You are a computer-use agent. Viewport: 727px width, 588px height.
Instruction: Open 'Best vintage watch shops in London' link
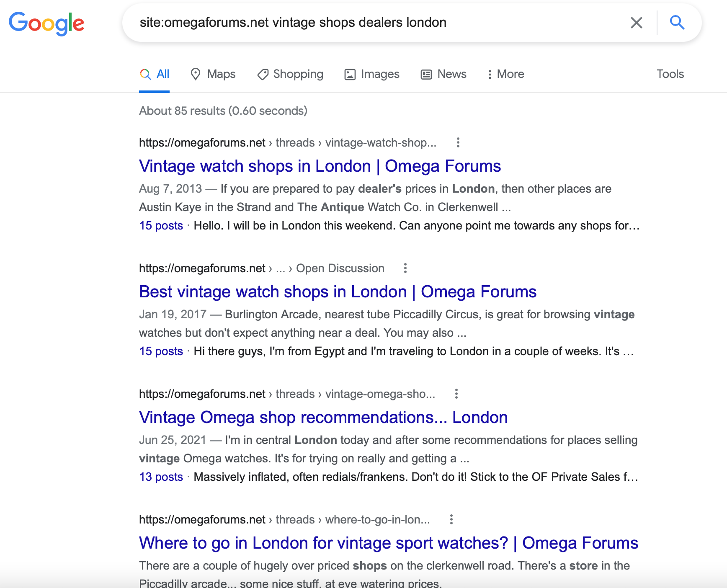338,292
